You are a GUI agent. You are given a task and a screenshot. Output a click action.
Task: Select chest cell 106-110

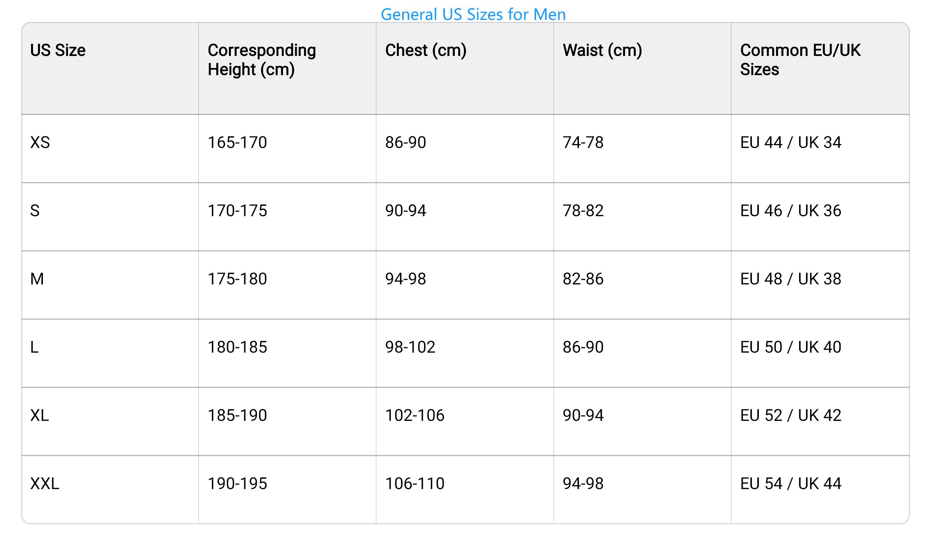coord(465,489)
